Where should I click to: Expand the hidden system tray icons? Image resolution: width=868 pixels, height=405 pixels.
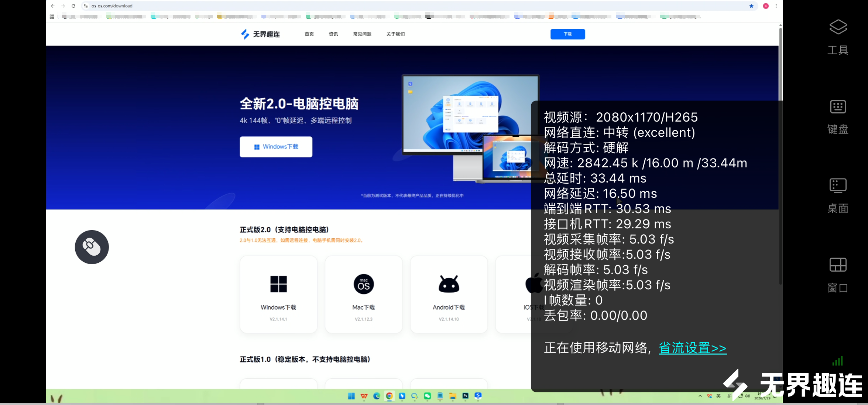tap(700, 396)
